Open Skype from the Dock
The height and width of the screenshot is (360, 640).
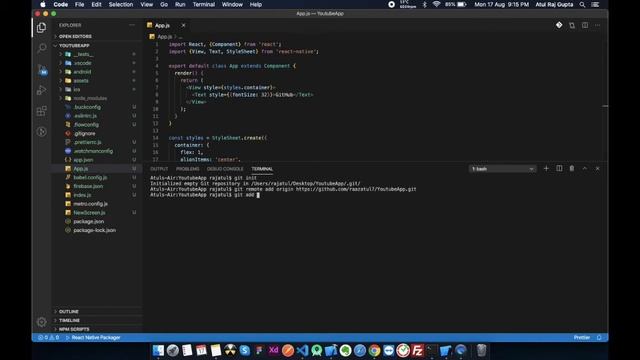click(x=244, y=350)
